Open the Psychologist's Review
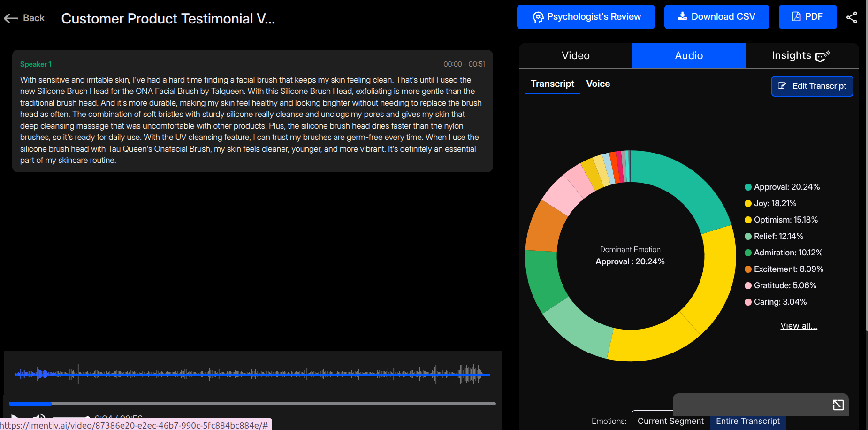Screen dimensions: 868x430 [586, 17]
